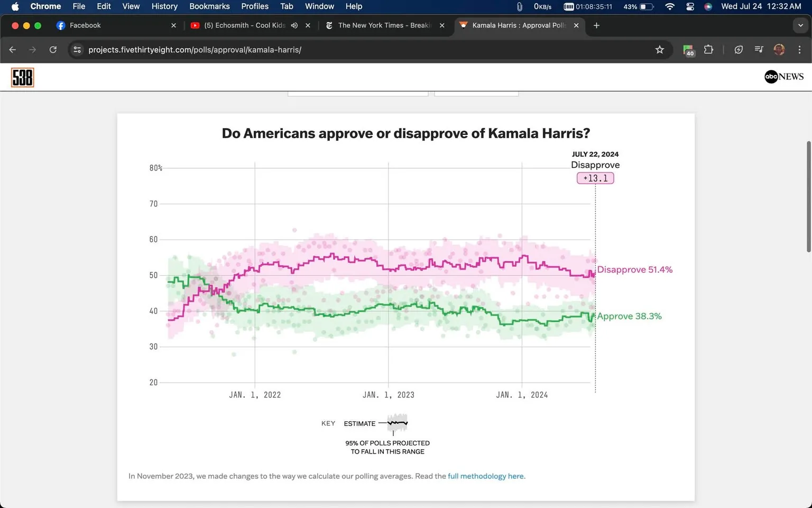Open Chrome's energy saver leaf icon
The width and height of the screenshot is (812, 508).
738,49
